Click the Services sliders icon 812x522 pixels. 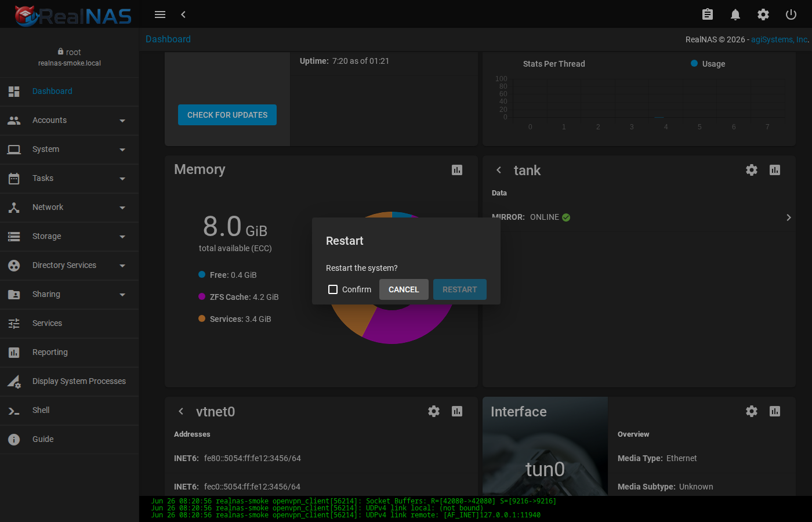click(x=14, y=324)
